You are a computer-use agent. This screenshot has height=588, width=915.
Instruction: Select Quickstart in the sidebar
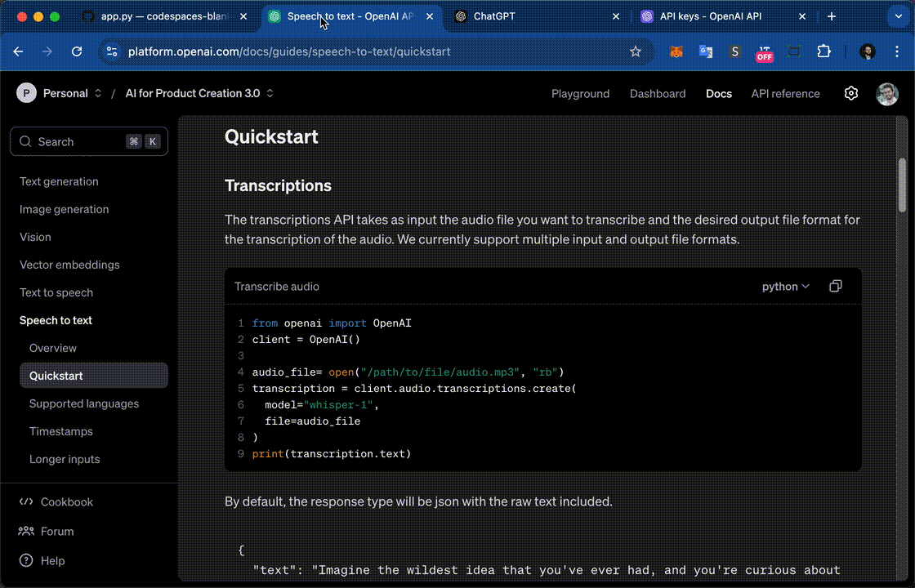[93, 376]
